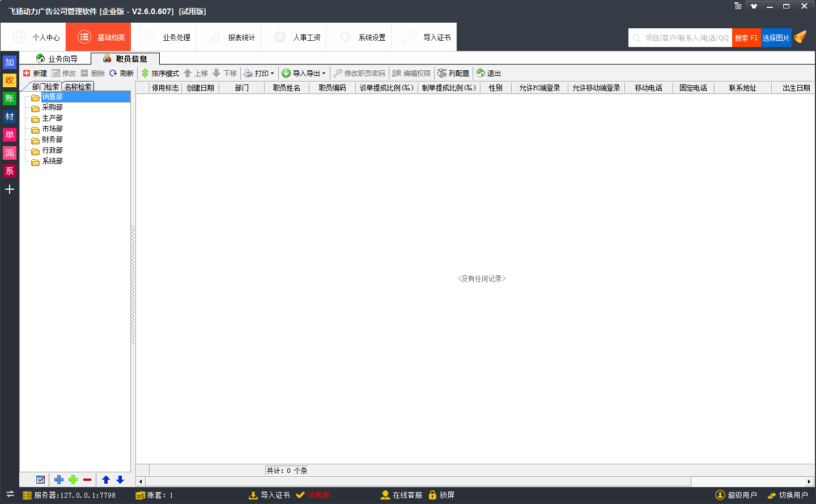Select the 采购部 department folder
816x504 pixels.
(52, 107)
